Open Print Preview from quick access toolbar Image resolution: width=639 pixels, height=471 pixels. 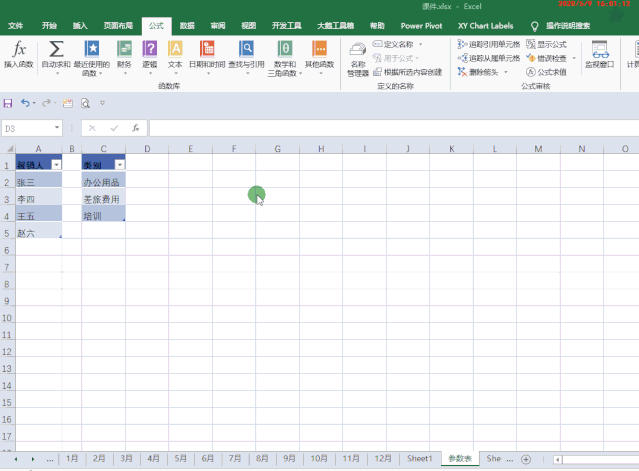[85, 103]
